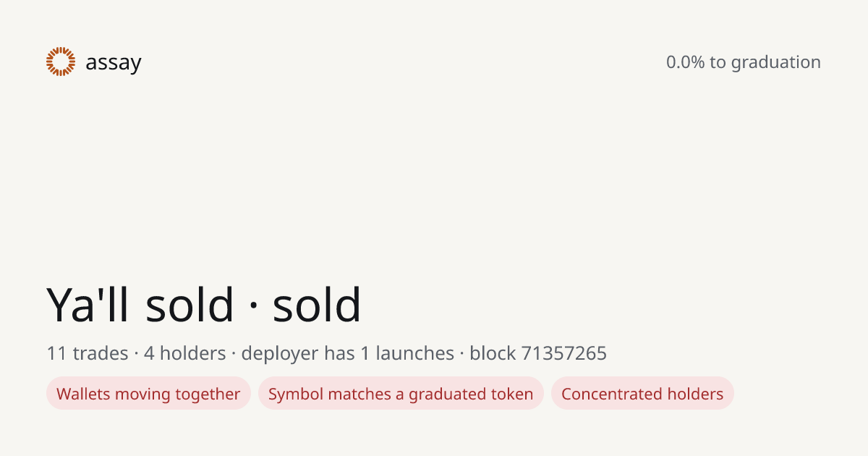Open the assay wordmark beside the logo
Screen dimensions: 868x456
tap(114, 63)
